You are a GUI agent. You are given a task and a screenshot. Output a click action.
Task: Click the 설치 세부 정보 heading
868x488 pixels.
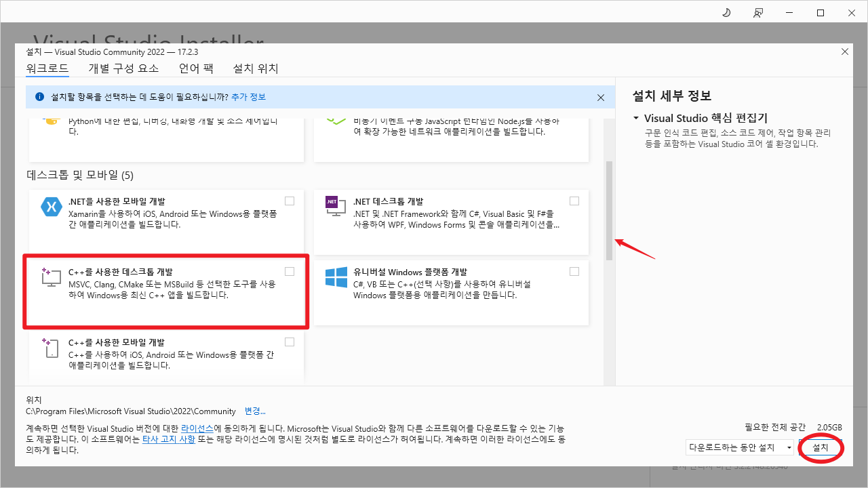point(671,96)
